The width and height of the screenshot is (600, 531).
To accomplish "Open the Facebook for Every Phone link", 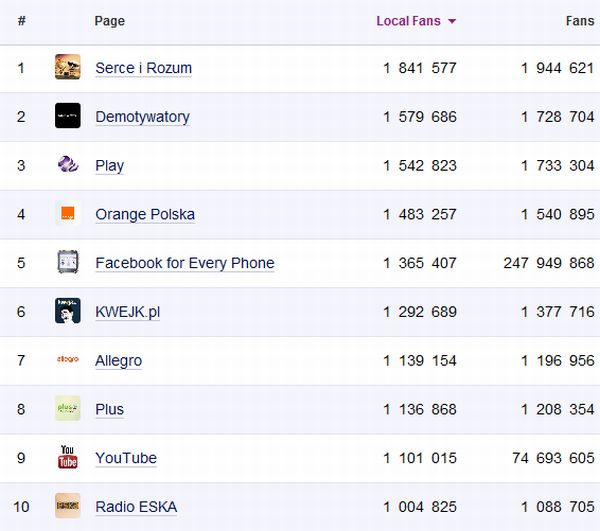I will (x=184, y=263).
